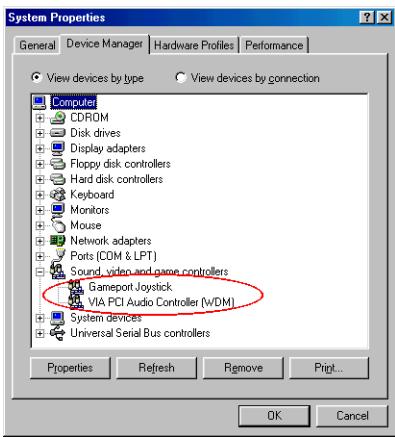The height and width of the screenshot is (437, 395).
Task: Select the System devices label
Action: coord(106,318)
